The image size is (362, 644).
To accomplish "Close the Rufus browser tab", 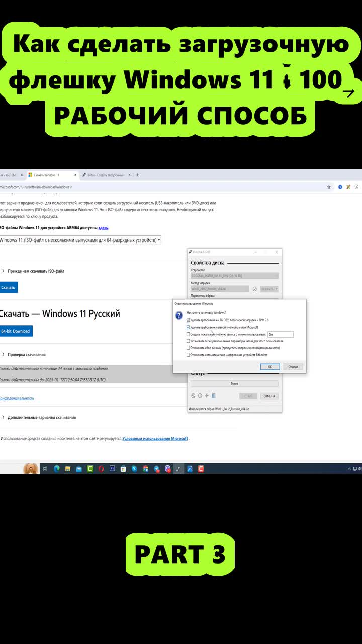I will (x=129, y=175).
